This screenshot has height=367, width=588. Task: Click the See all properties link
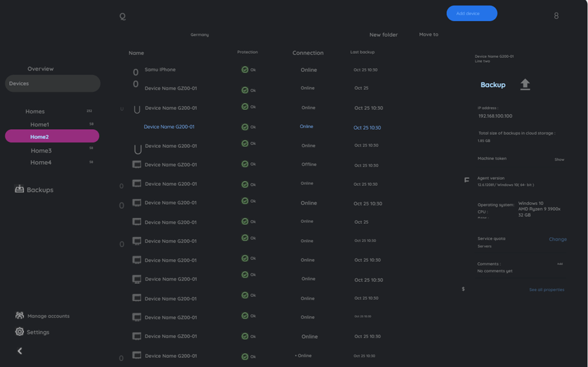point(546,290)
